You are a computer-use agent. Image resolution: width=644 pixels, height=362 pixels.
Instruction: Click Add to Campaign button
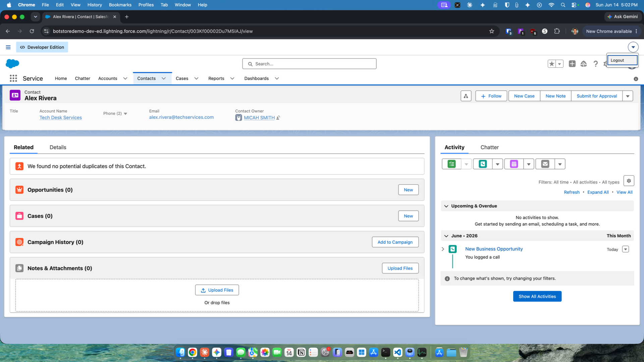click(x=395, y=242)
